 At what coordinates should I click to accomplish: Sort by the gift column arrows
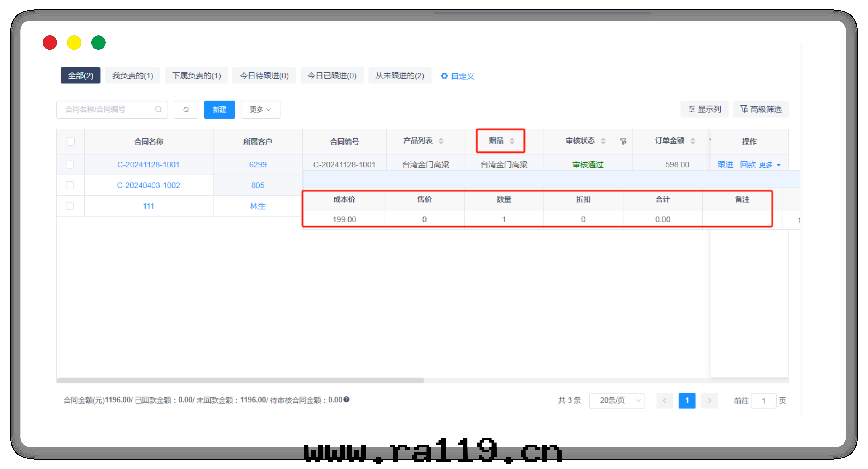(512, 141)
